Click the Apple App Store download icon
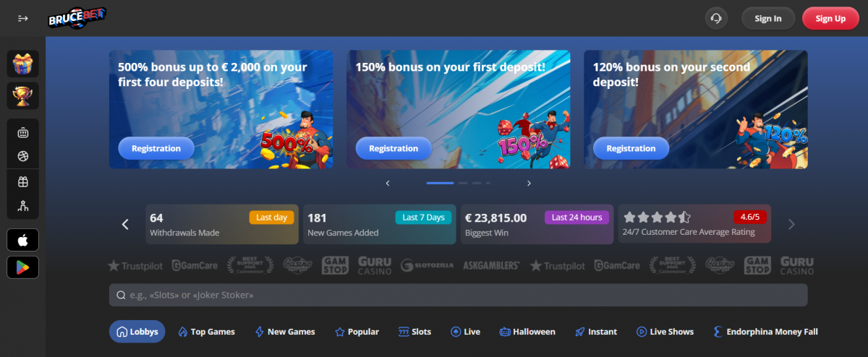Screen dimensions: 868x357 (x=22, y=240)
